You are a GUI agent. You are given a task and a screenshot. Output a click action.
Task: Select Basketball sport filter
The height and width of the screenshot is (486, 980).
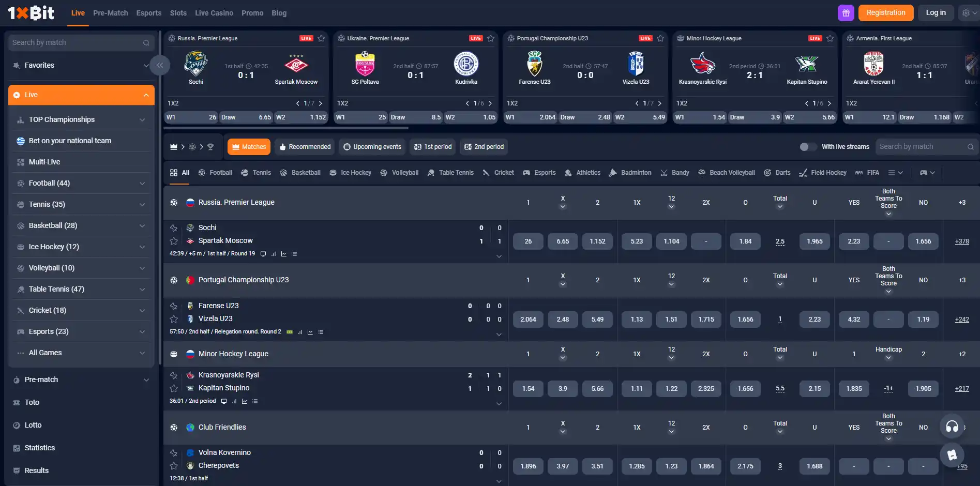click(300, 173)
